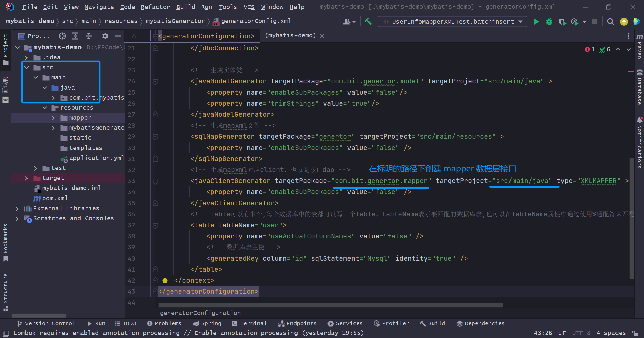This screenshot has width=644, height=338.
Task: Toggle the Structure tool window
Action: 5,292
